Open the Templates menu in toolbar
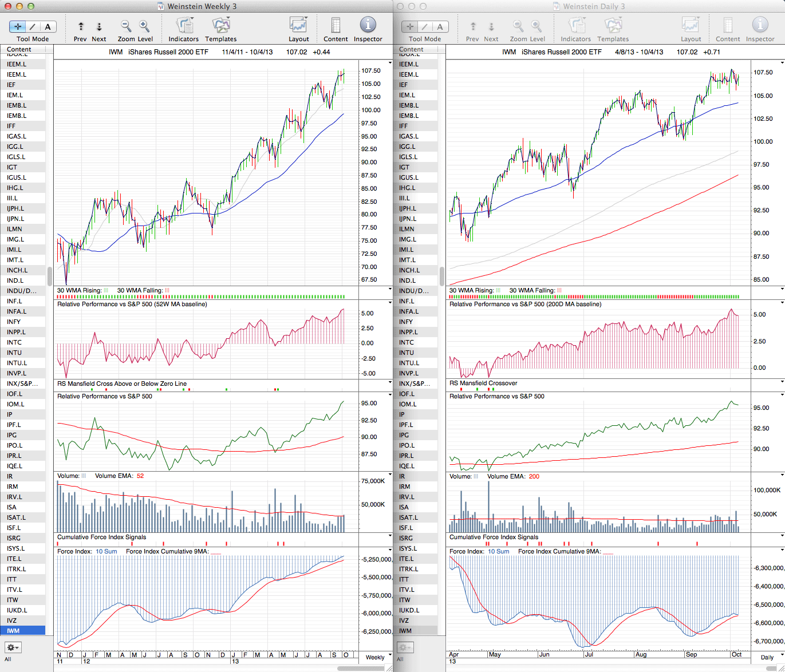Screen dimensions: 785x672 tap(221, 25)
